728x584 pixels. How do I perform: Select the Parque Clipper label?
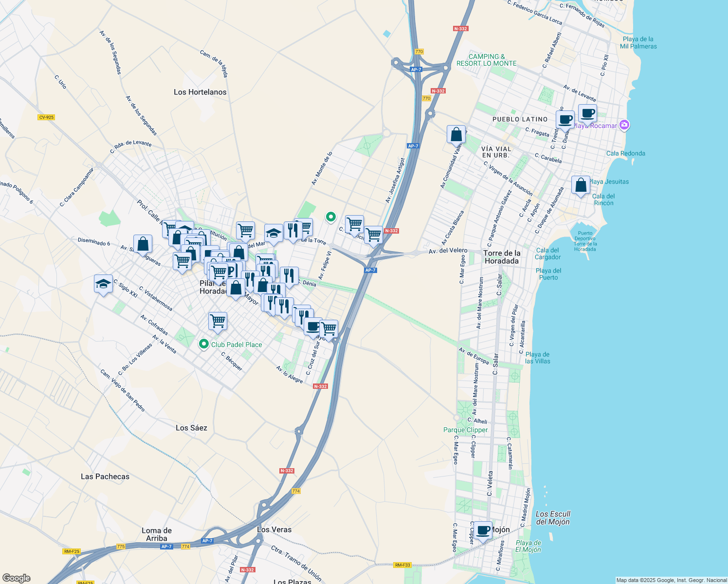coord(465,430)
